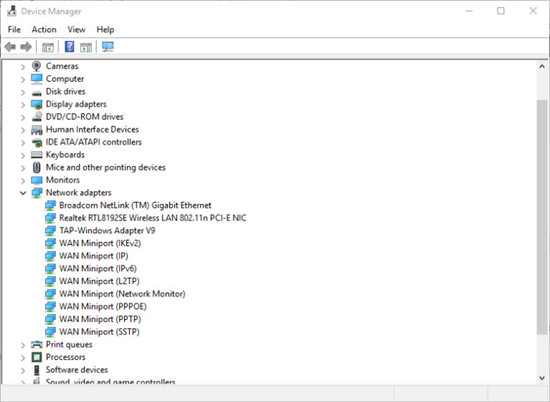
Task: Click the TAP-Windows Adapter V9 icon
Action: pos(51,230)
